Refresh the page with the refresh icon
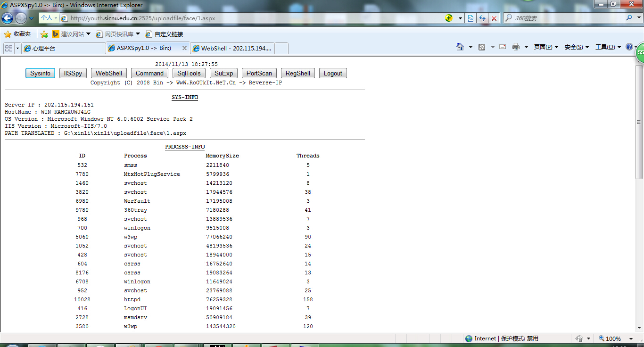The image size is (644, 347). tap(482, 18)
